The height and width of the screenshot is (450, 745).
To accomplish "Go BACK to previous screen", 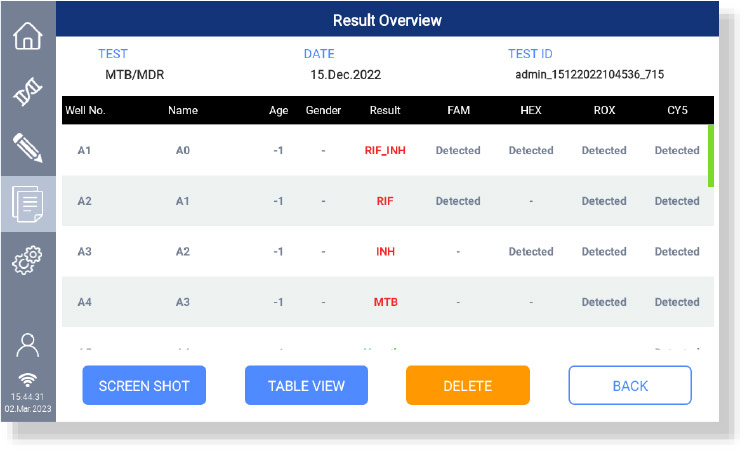I will [630, 385].
